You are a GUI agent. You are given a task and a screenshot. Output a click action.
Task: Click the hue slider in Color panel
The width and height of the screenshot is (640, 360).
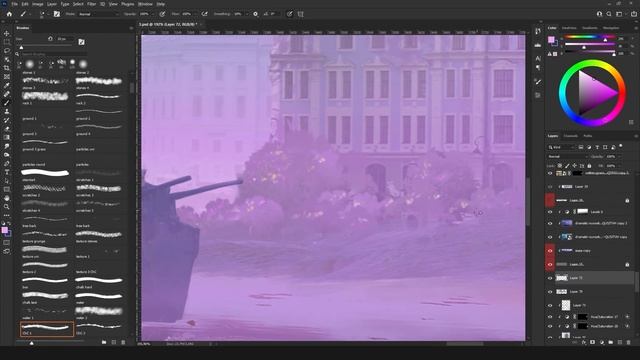point(589,38)
